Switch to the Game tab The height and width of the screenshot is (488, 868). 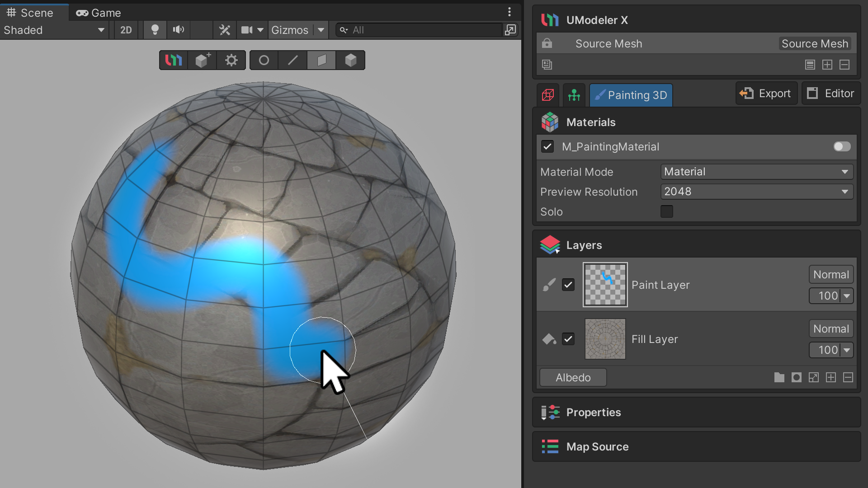99,13
